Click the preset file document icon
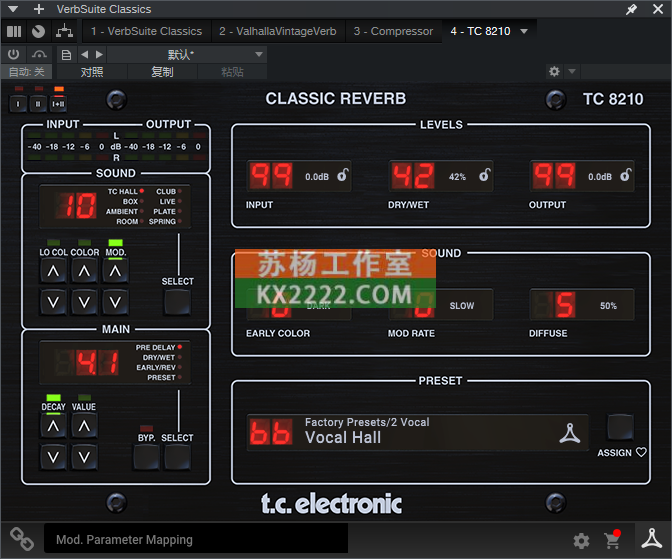The image size is (672, 559). 66,55
